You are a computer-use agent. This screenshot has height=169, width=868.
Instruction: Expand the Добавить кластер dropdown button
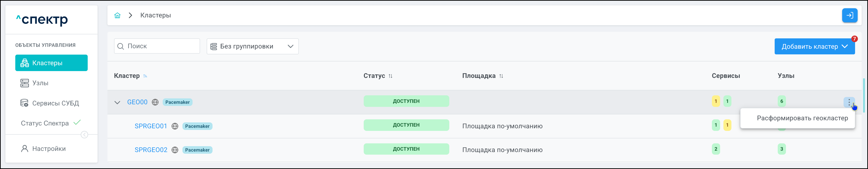pos(814,47)
